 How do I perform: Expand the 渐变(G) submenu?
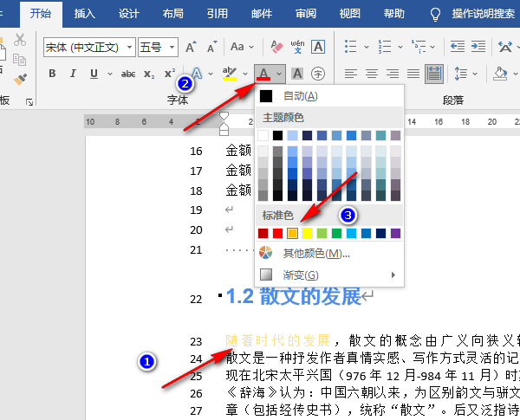click(329, 275)
